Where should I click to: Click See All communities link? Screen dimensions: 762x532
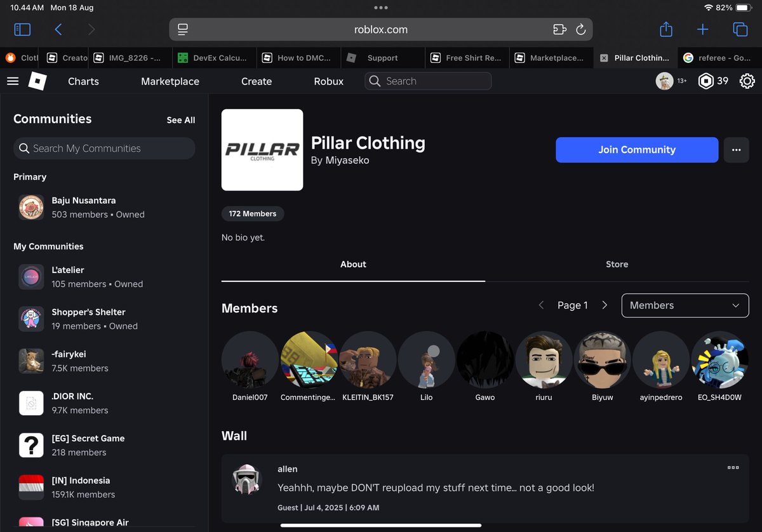tap(181, 120)
